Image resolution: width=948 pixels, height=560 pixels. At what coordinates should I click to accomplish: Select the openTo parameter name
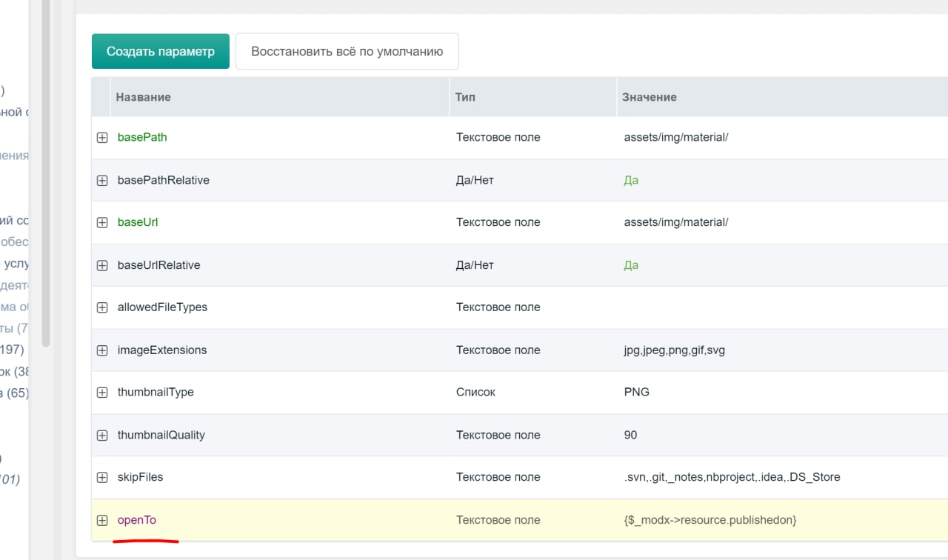137,520
